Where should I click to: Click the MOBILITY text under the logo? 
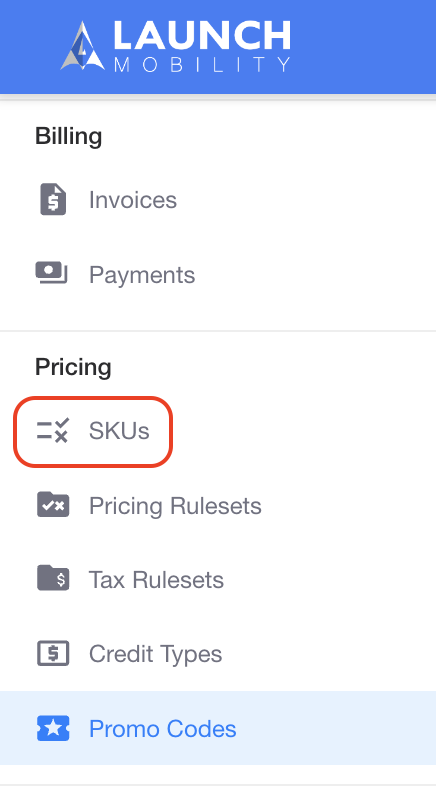pos(202,64)
